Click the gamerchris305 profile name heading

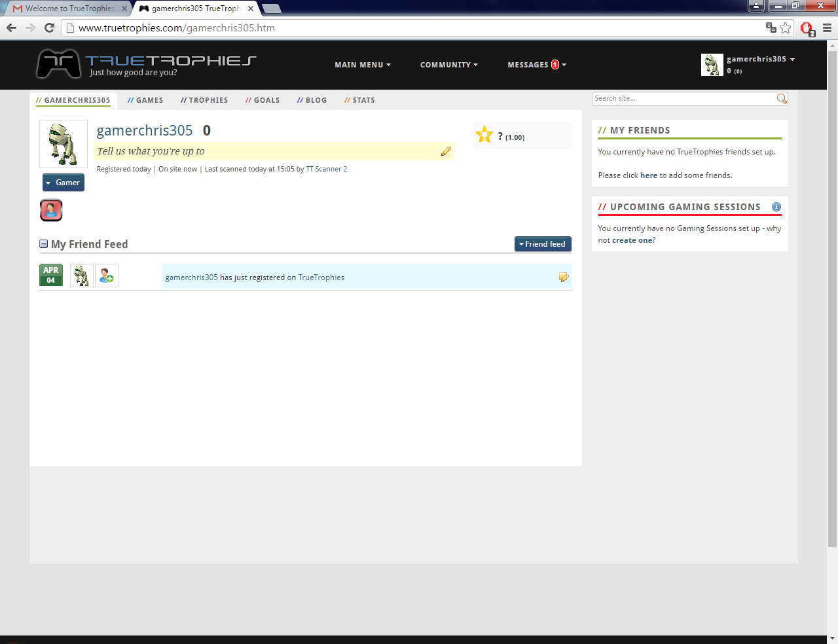click(x=145, y=131)
